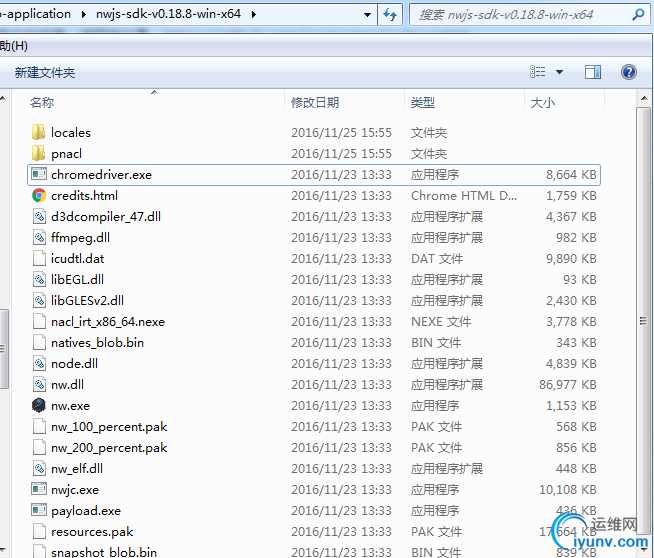Click the locales folder icon
This screenshot has height=558, width=654.
click(39, 132)
